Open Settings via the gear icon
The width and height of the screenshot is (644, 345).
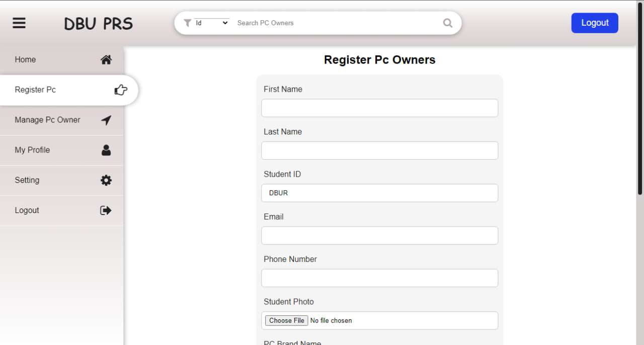point(106,180)
